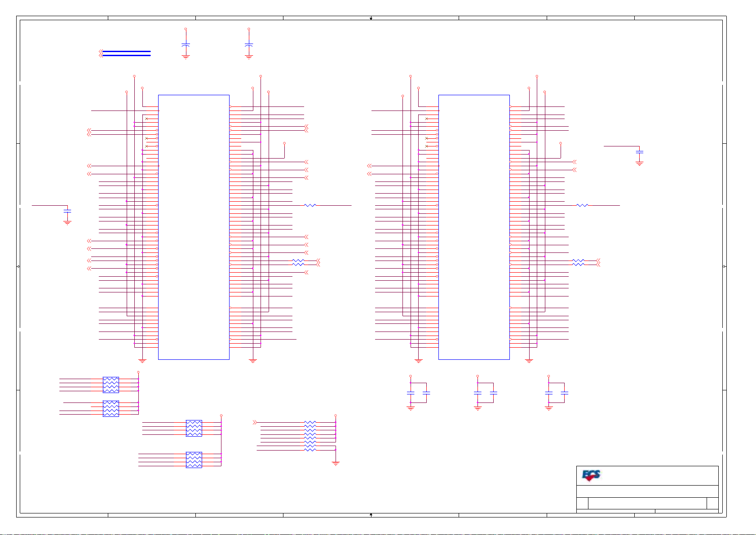Select the stacked resistor pair right of left IC
The image size is (756, 535).
[298, 262]
